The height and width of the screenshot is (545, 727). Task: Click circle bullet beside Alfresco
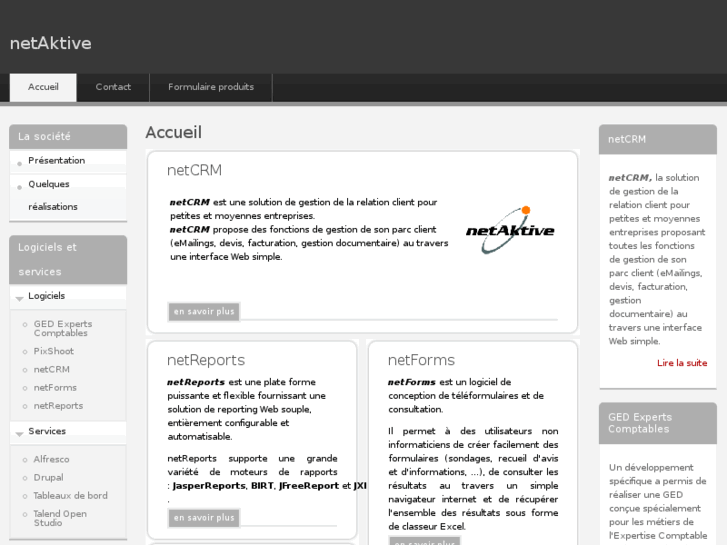[25, 460]
